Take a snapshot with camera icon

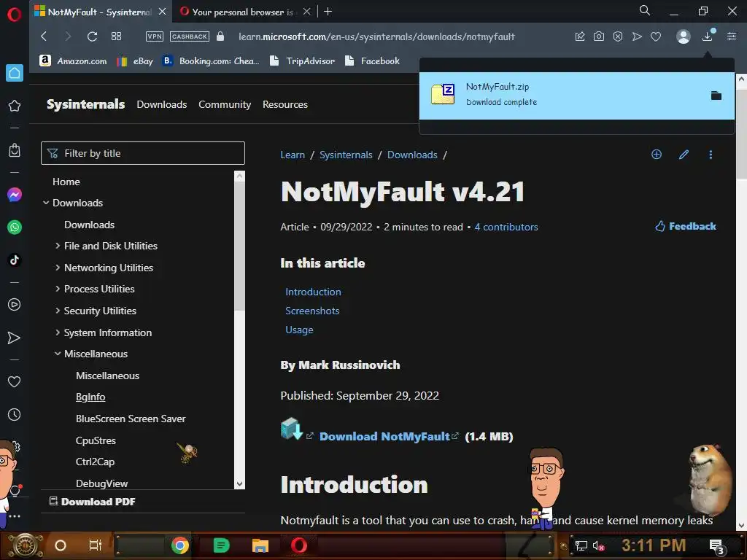pyautogui.click(x=599, y=36)
